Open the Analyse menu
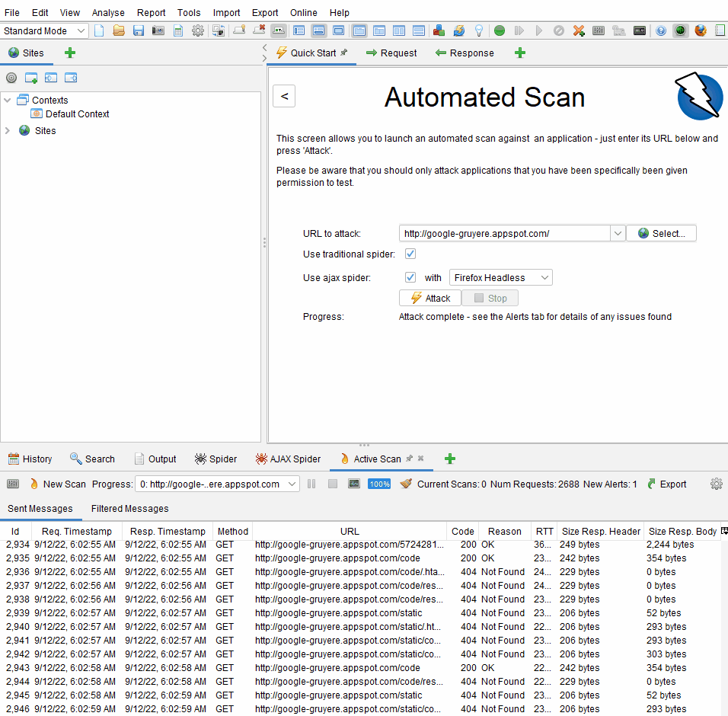Screen dimensions: 728x716 pyautogui.click(x=108, y=12)
